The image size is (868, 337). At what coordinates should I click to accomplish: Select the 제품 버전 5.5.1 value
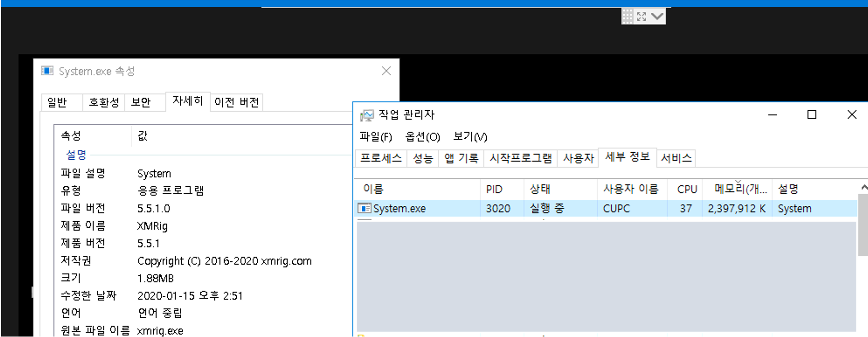point(148,243)
